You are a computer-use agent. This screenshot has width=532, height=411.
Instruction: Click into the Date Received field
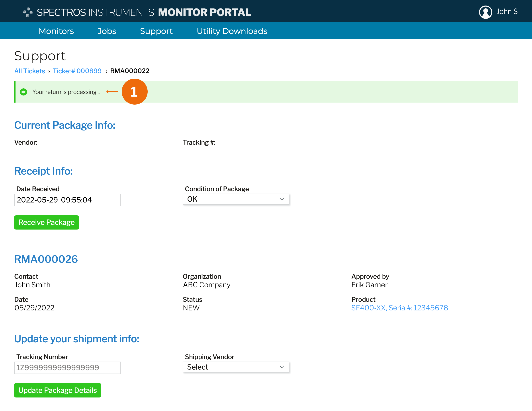coord(67,200)
